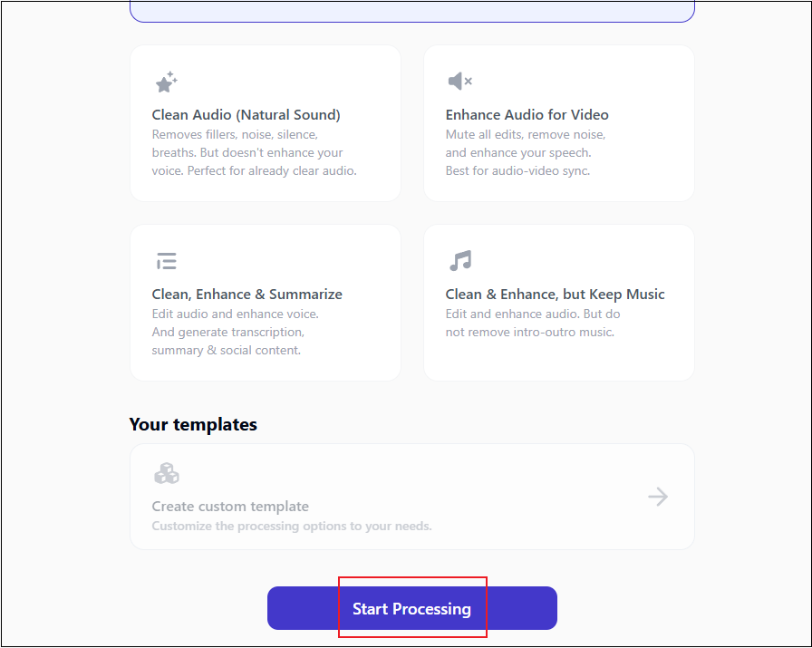Click the music note icon on Keep Music card
The image size is (812, 648).
[x=460, y=260]
